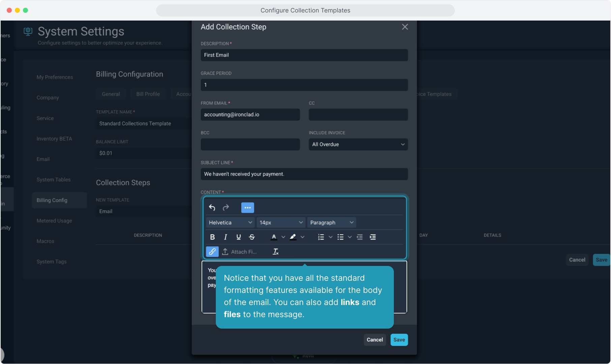Click the numbered list icon
This screenshot has height=364, width=611.
click(x=321, y=237)
